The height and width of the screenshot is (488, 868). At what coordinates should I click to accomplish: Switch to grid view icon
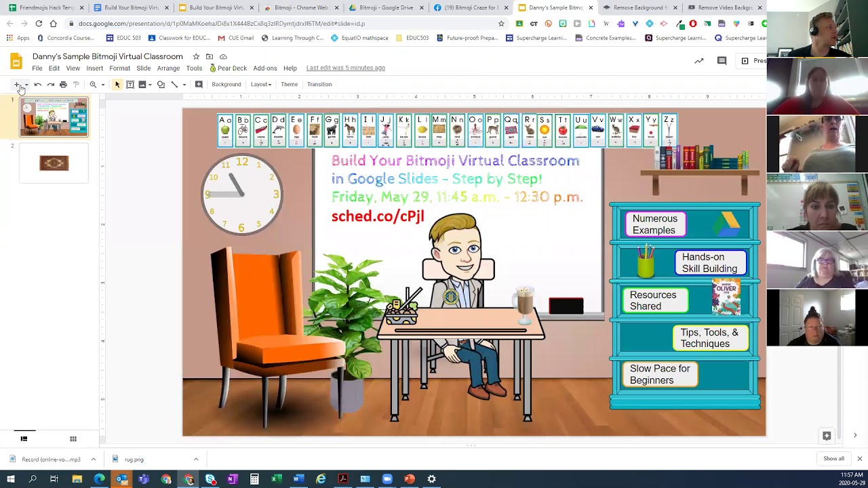click(73, 439)
